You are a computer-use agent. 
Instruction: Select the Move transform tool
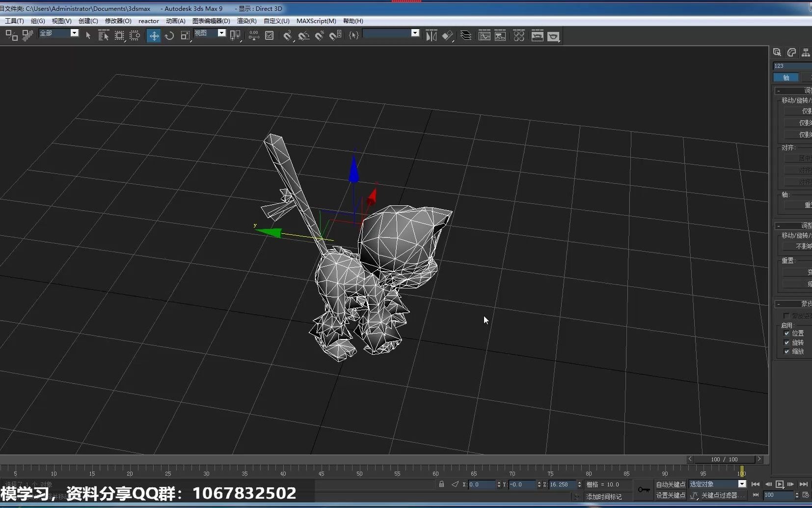pyautogui.click(x=154, y=35)
